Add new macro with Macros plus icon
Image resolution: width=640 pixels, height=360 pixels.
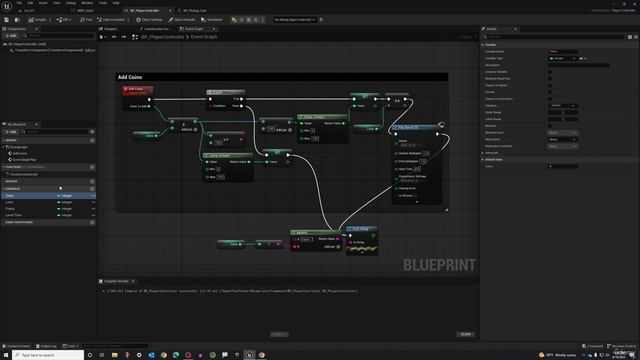pos(92,181)
